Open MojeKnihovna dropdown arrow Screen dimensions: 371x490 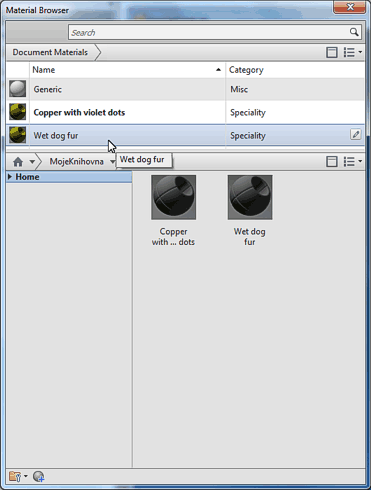click(x=112, y=162)
